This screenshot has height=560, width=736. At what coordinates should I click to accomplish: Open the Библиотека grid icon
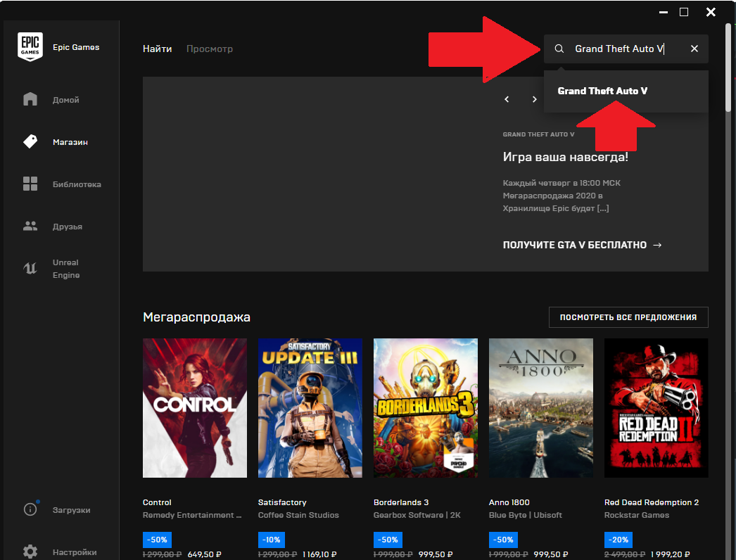pyautogui.click(x=30, y=184)
